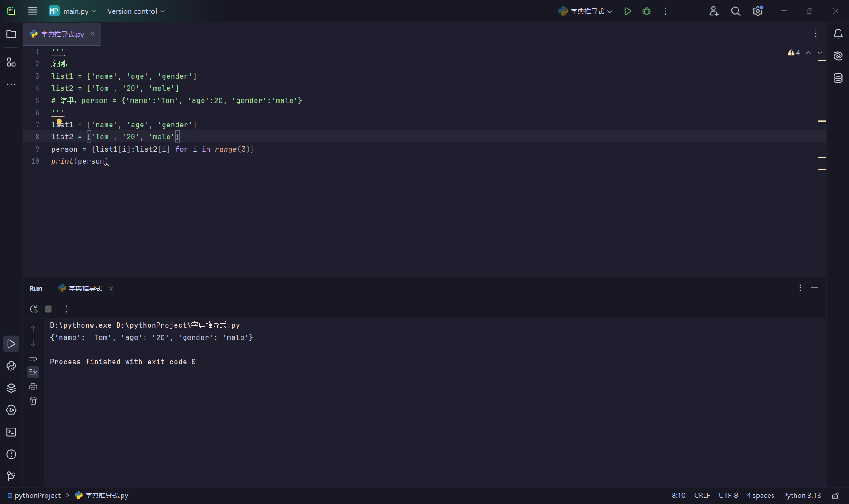Rerun the script in Run panel

click(x=33, y=309)
